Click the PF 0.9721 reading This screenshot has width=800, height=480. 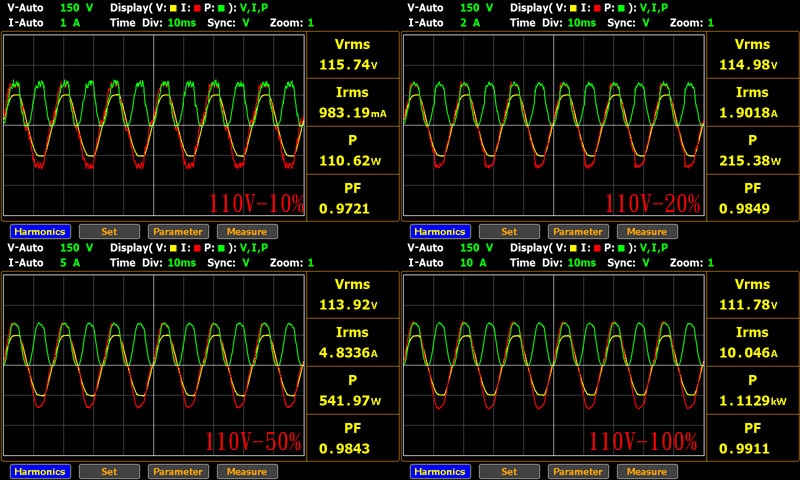coord(353,198)
